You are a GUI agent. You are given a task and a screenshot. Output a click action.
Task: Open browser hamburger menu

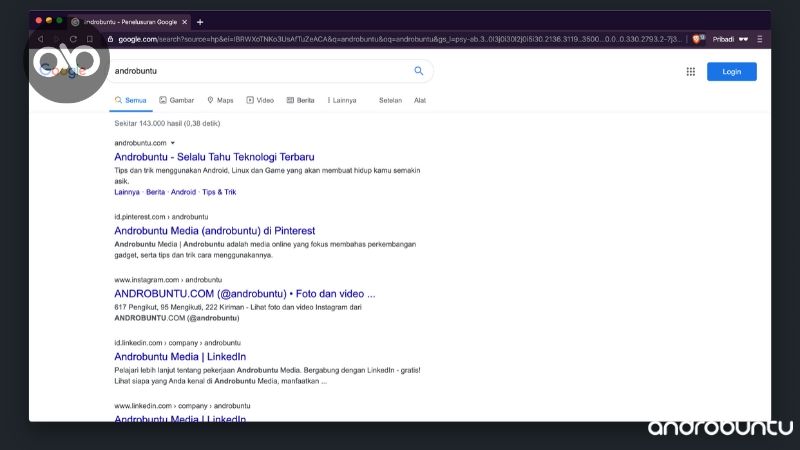tap(760, 39)
